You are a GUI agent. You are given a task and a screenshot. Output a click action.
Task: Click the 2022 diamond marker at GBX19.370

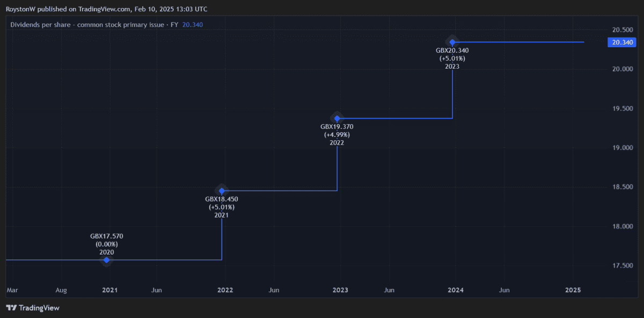[x=337, y=118]
